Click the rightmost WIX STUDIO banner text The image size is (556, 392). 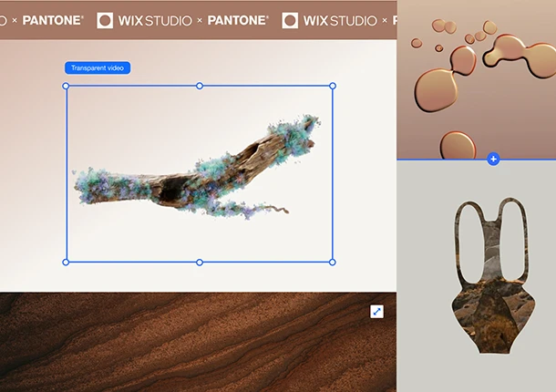(340, 19)
